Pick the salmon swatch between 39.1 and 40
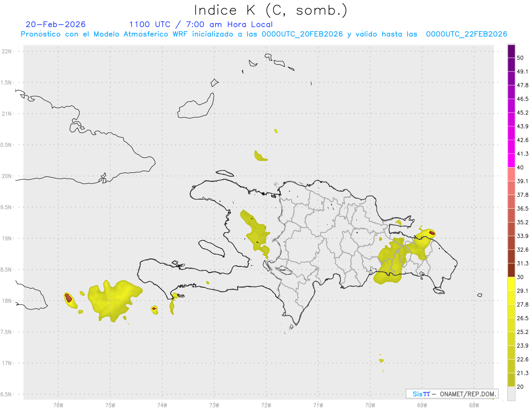Image resolution: width=532 pixels, height=411 pixels. click(511, 174)
